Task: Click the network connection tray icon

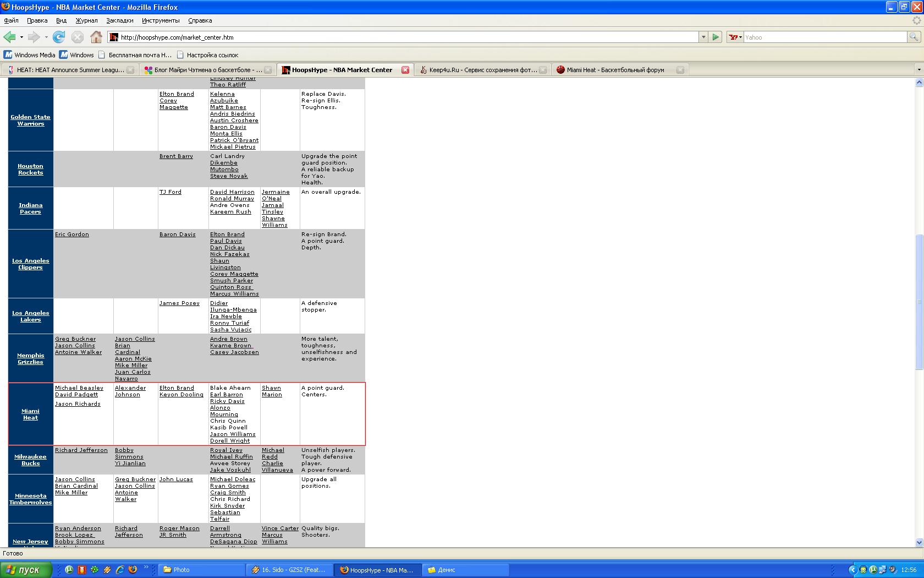Action: [x=882, y=570]
